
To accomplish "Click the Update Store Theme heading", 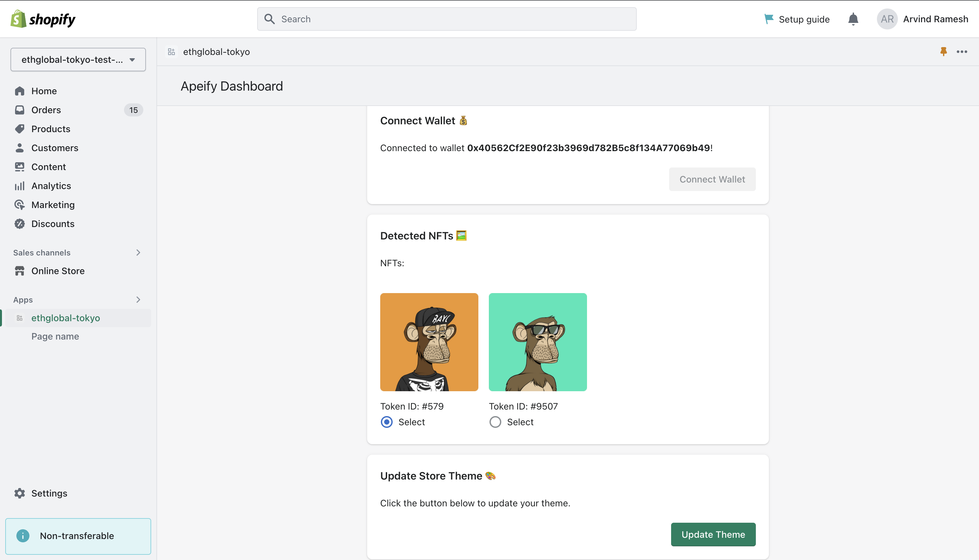I will click(438, 476).
